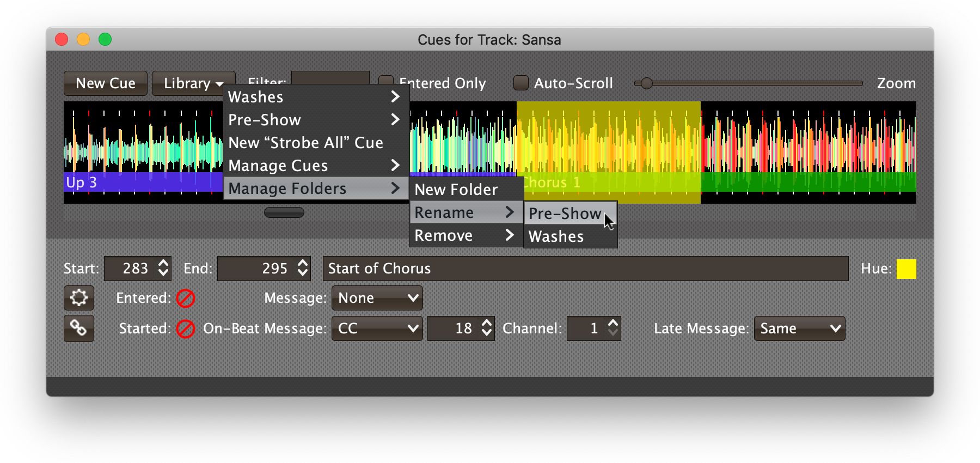Screen dimensions: 980x463
Task: Open the cue gear settings icon
Action: [x=79, y=298]
